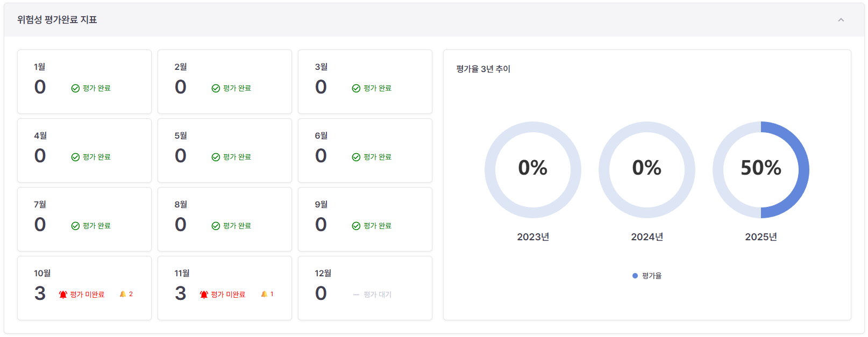This screenshot has height=337, width=868.
Task: Click the dash icon in 12월 card
Action: (x=356, y=295)
